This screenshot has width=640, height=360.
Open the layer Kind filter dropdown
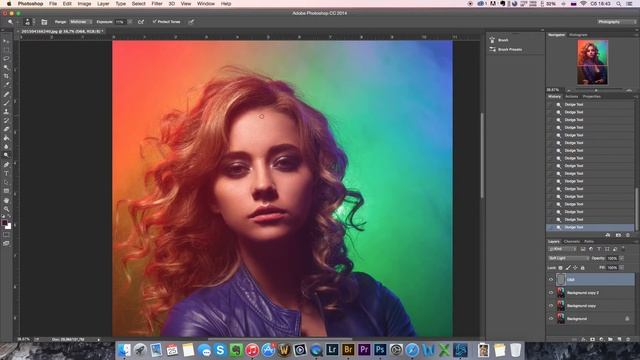pos(562,249)
